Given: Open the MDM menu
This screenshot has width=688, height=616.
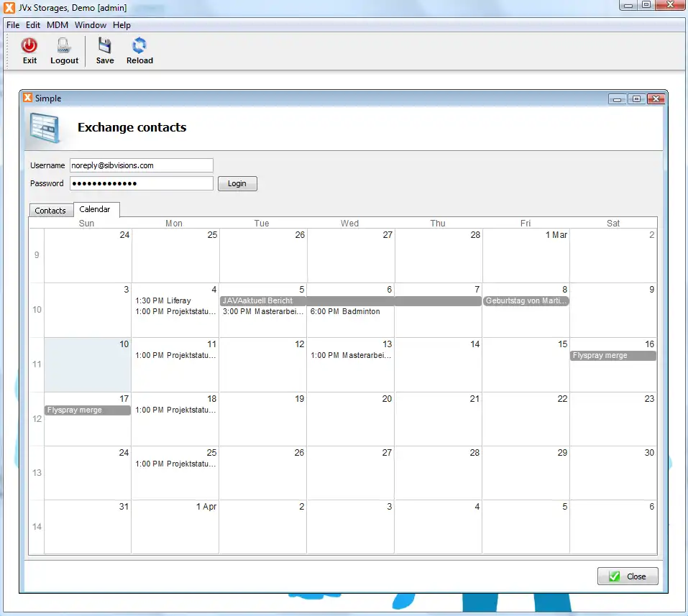Looking at the screenshot, I should (58, 25).
